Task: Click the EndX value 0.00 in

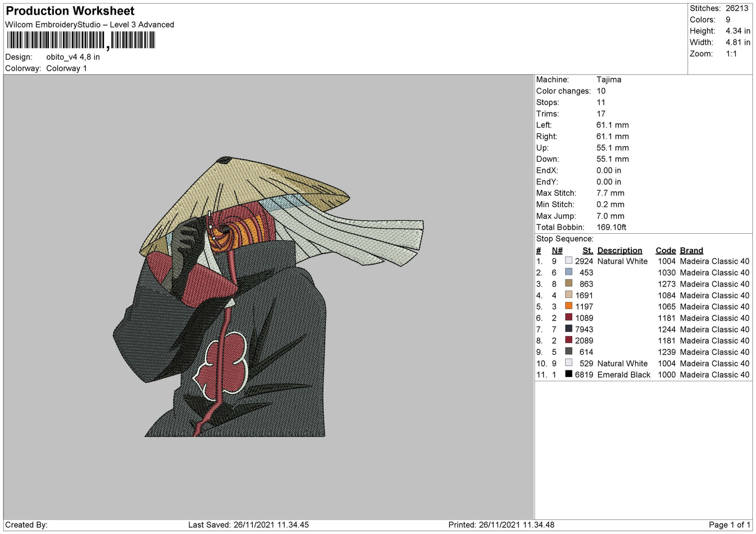Action: coord(609,171)
